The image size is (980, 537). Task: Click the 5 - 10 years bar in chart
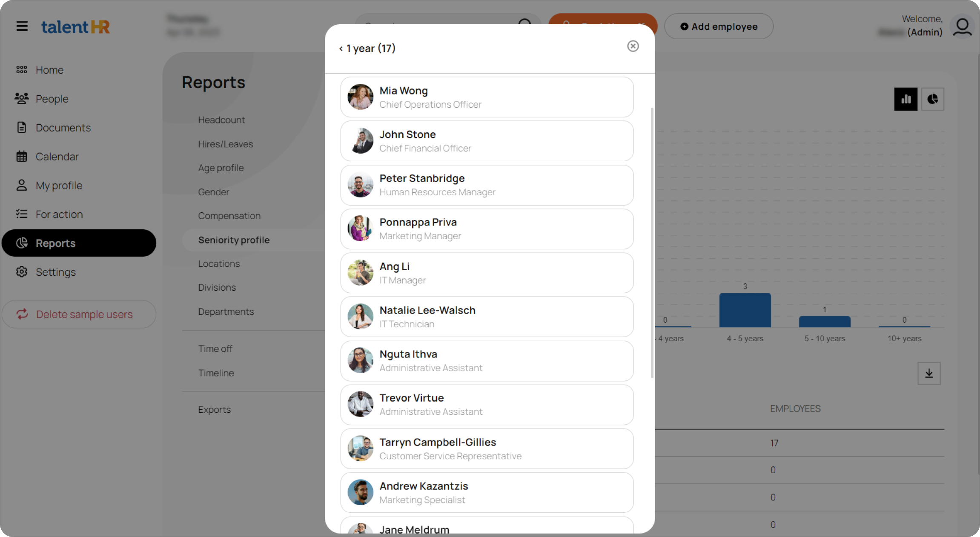[x=825, y=321]
